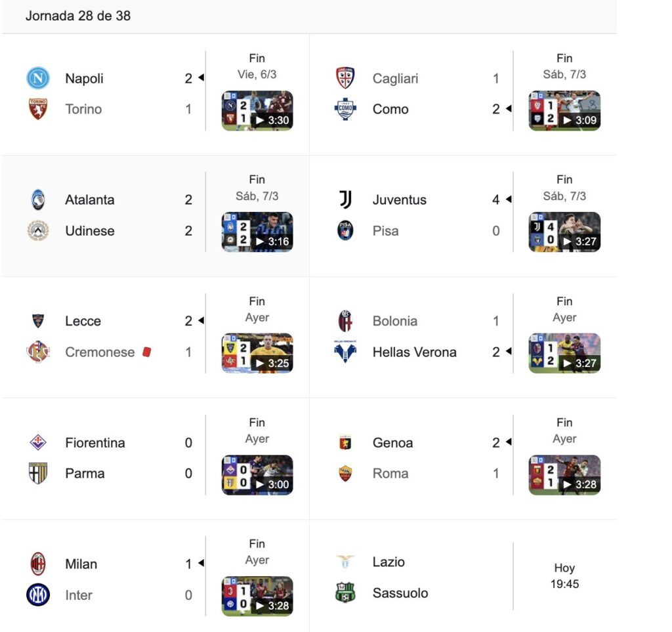Play the Juventus vs Pisa highlights video

[564, 232]
